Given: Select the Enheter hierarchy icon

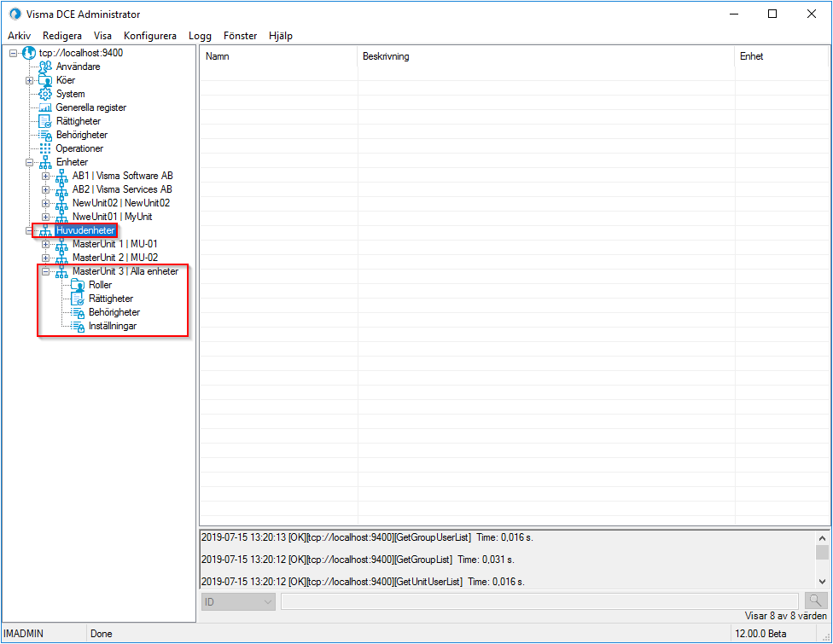Looking at the screenshot, I should (x=46, y=161).
